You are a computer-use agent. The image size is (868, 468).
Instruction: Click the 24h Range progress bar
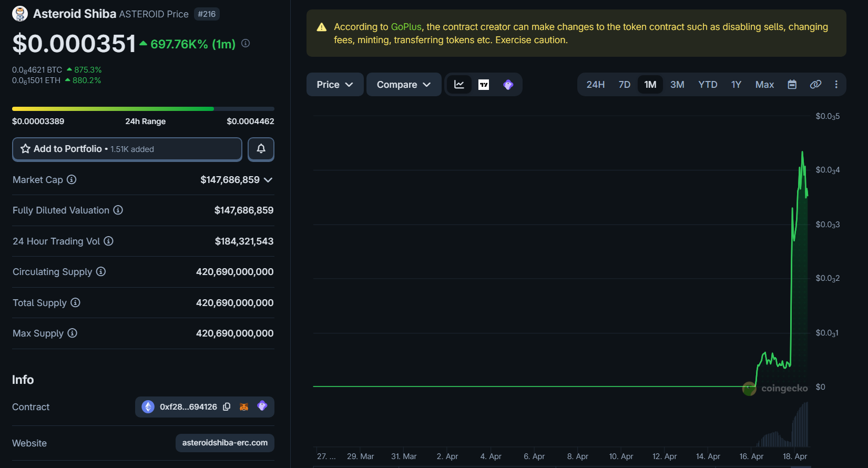pyautogui.click(x=143, y=109)
